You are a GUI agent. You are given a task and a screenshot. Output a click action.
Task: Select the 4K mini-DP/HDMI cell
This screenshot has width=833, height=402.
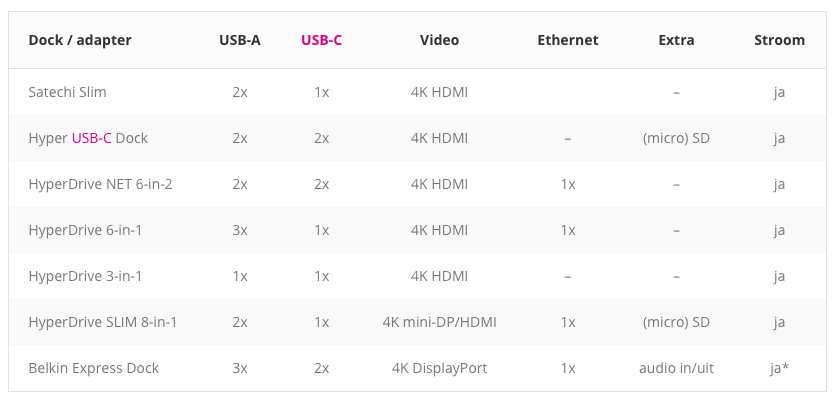(x=439, y=322)
